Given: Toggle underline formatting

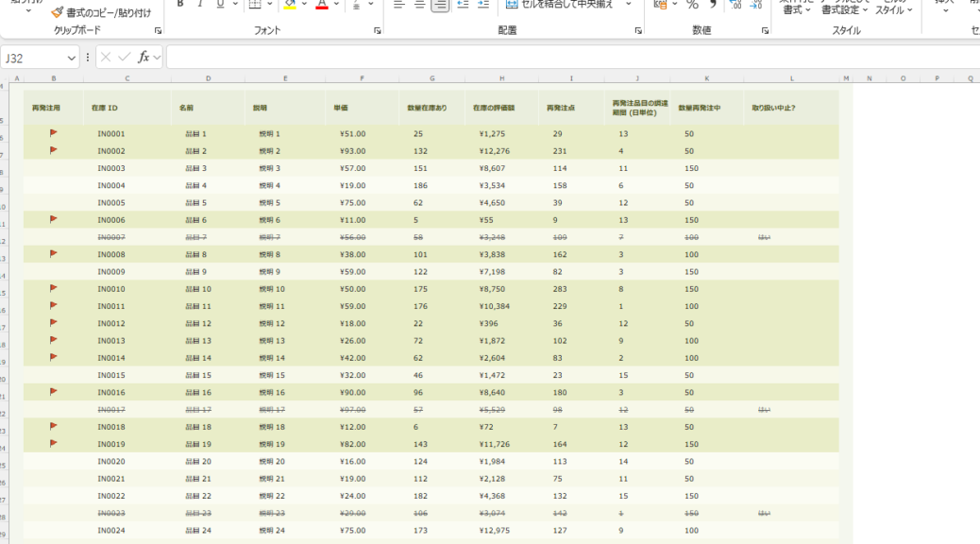Looking at the screenshot, I should tap(219, 4).
